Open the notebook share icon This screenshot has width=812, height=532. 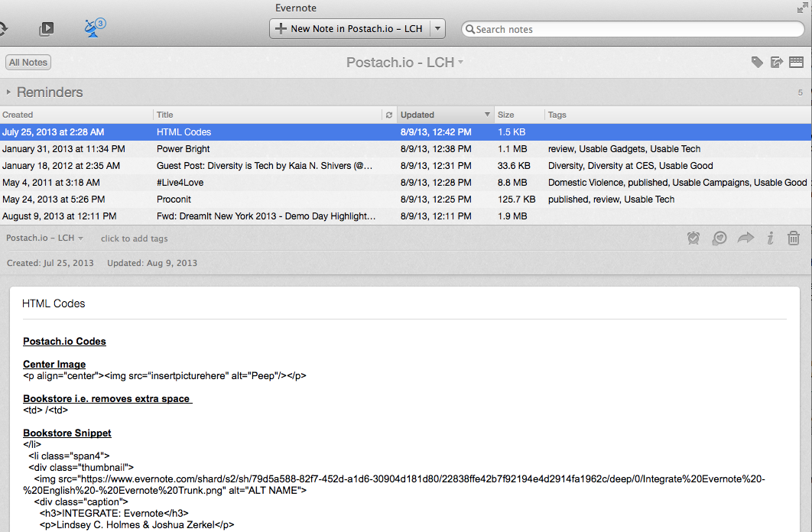(x=777, y=63)
